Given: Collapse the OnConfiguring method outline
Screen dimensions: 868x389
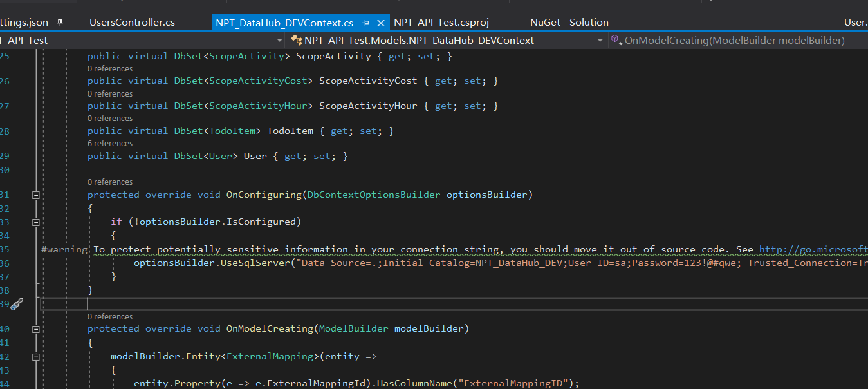Looking at the screenshot, I should [x=36, y=194].
